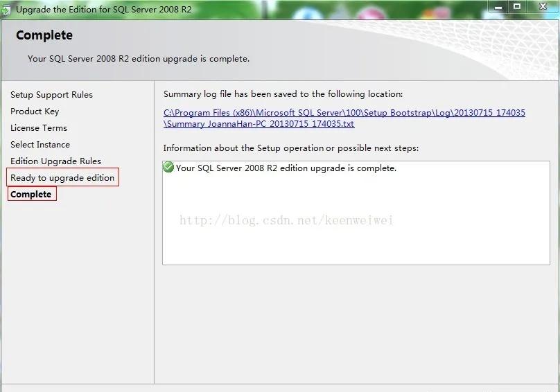The width and height of the screenshot is (560, 392).
Task: Minimize the Upgrade the Edition window
Action: (x=498, y=7)
